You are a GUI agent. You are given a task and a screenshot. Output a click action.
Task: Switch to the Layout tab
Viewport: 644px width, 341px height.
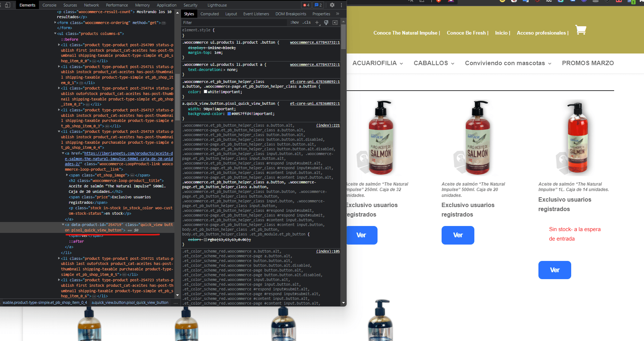pos(231,14)
